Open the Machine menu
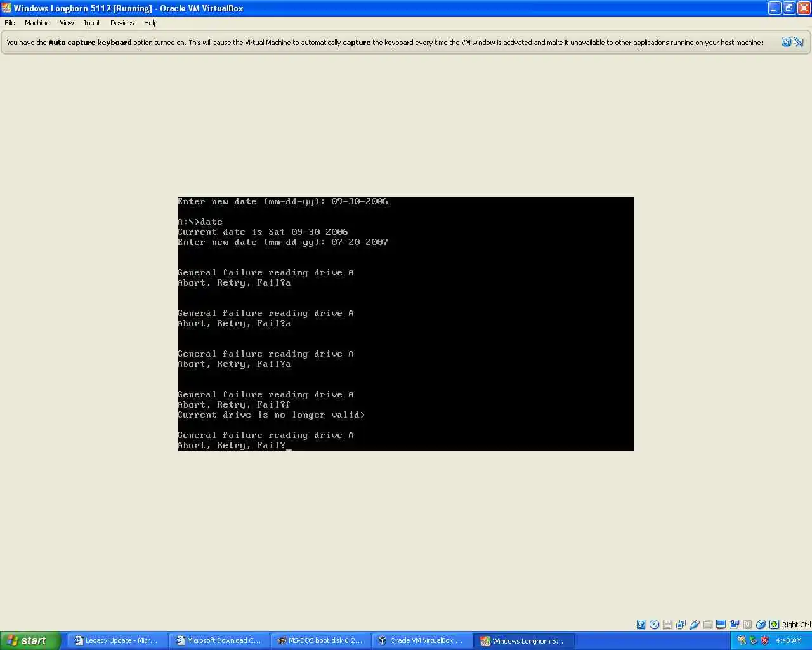Screen dimensions: 812x650 tap(37, 23)
